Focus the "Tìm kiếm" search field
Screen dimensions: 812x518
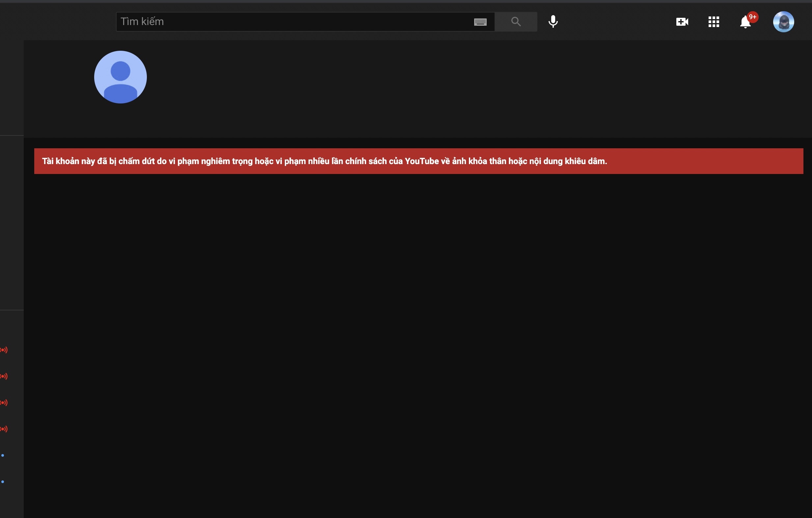(x=290, y=22)
